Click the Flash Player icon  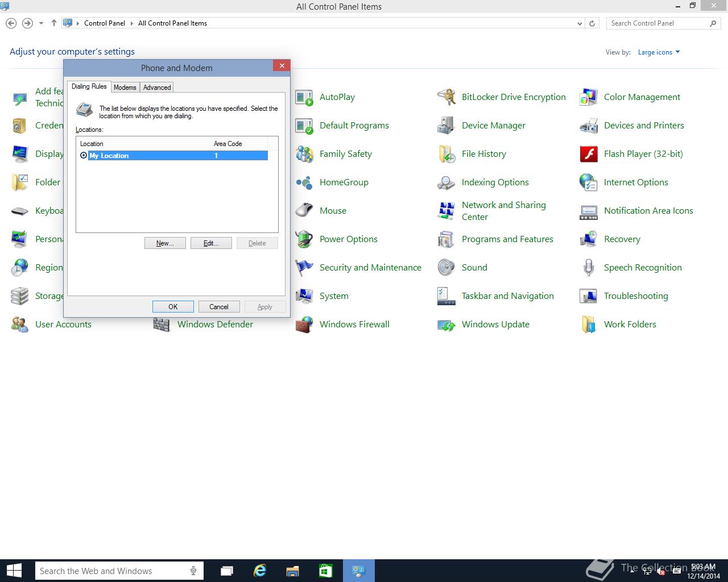pos(589,154)
